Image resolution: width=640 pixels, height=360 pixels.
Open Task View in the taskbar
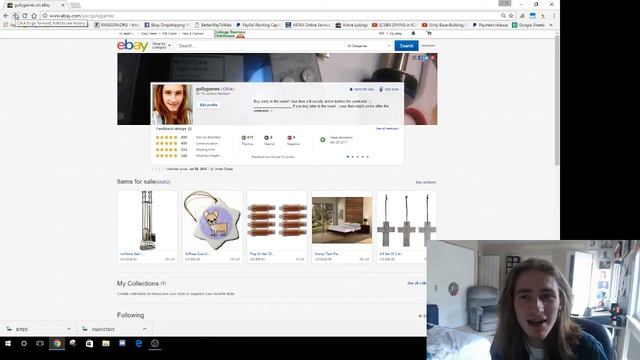[x=40, y=344]
